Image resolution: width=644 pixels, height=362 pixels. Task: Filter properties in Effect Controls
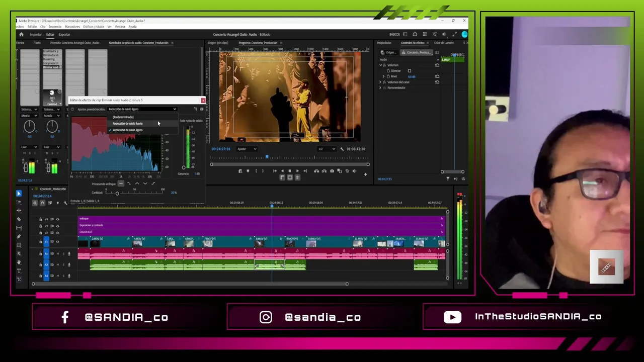click(x=448, y=178)
